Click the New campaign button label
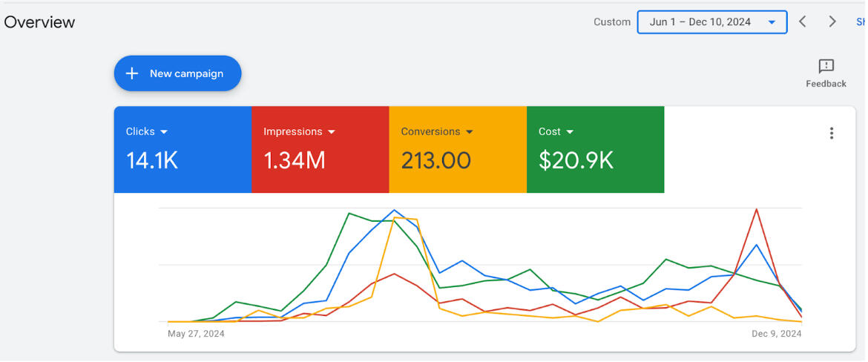868x362 pixels. point(186,73)
